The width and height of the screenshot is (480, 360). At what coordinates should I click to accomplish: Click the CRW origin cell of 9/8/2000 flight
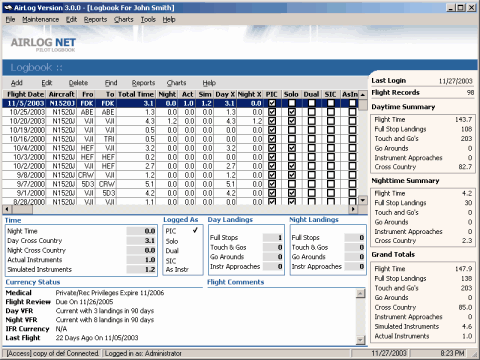86,175
